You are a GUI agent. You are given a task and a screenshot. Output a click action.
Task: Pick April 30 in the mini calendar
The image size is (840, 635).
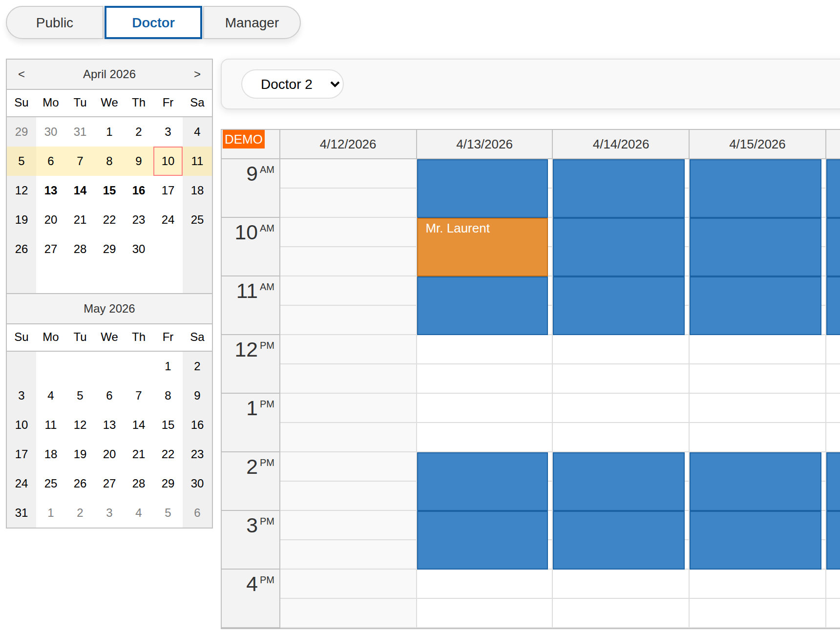tap(138, 249)
